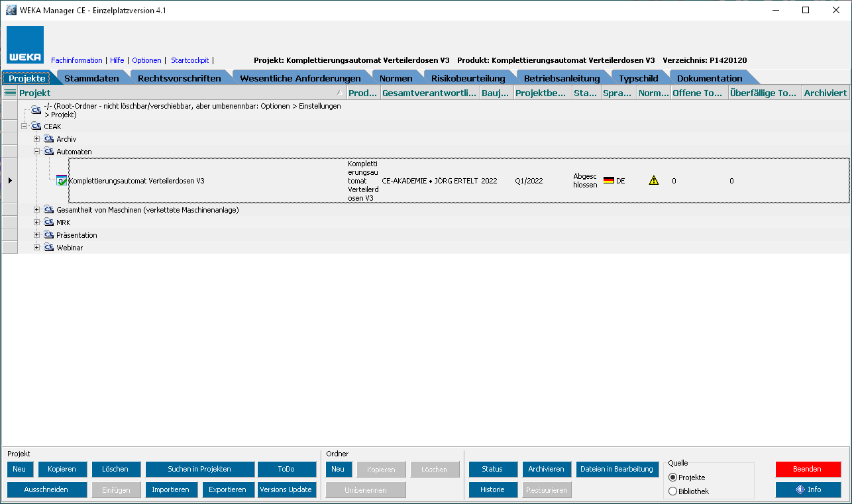Click the German flag language icon
Viewport: 852px width, 504px height.
click(608, 180)
